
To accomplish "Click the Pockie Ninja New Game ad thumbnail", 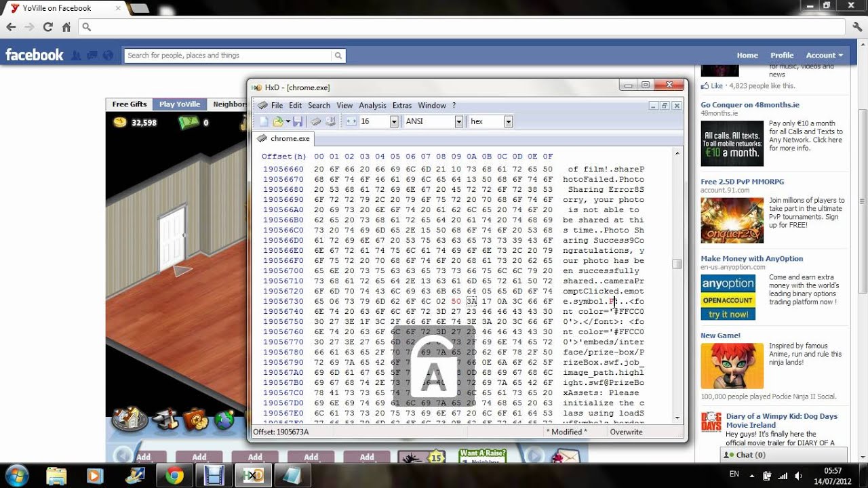I will click(732, 366).
